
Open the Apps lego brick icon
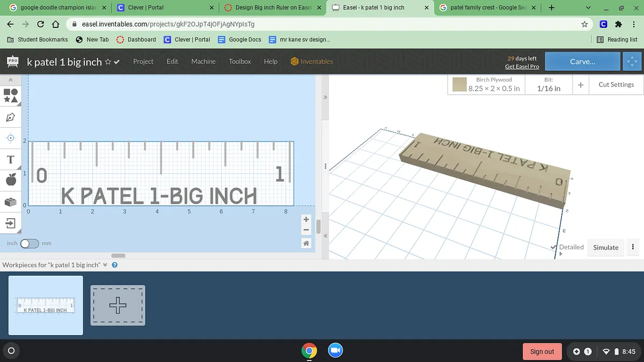[10, 202]
